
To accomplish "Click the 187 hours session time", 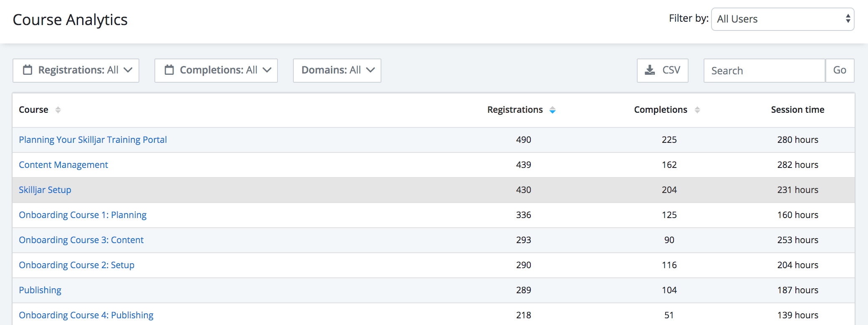I will point(797,290).
